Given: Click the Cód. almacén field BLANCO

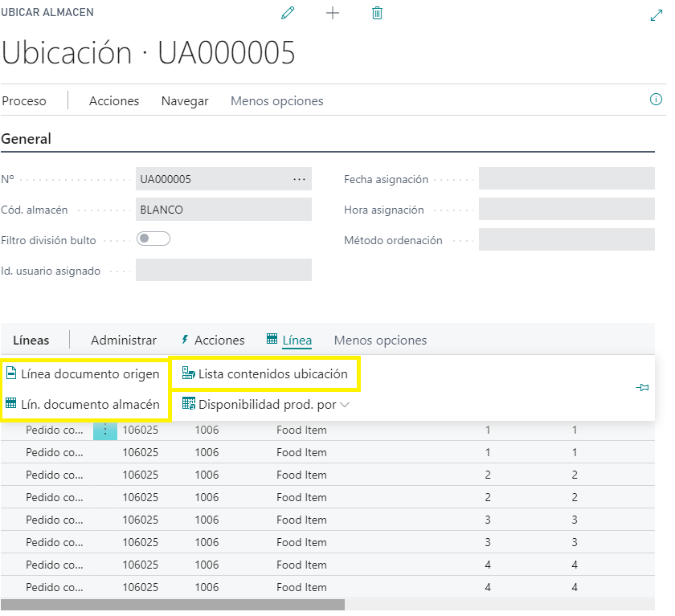Looking at the screenshot, I should coord(223,210).
